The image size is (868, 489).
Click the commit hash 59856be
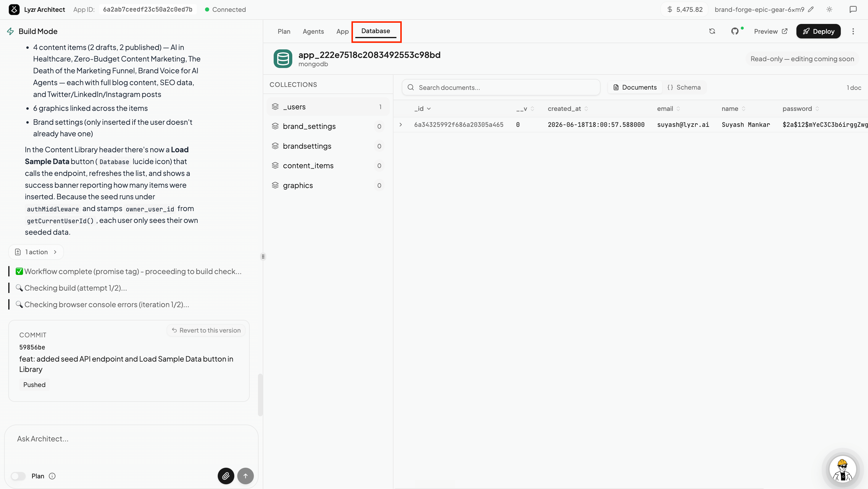pyautogui.click(x=32, y=347)
